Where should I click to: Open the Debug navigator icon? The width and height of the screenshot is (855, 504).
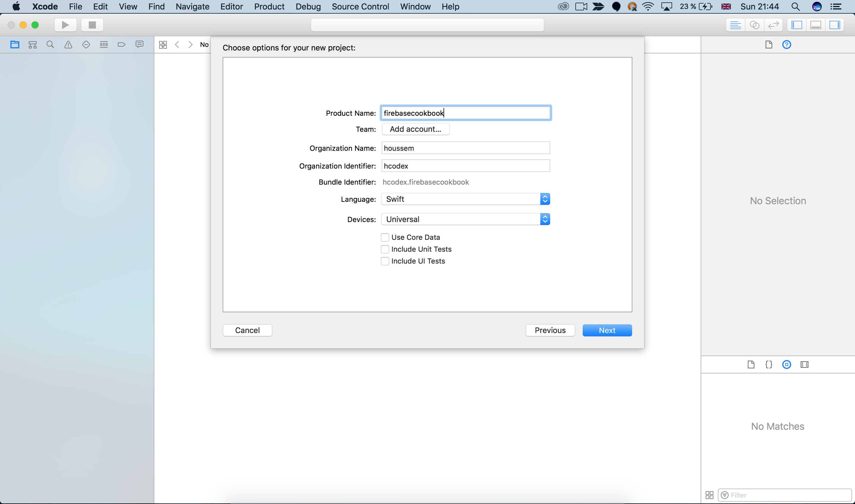tap(104, 45)
